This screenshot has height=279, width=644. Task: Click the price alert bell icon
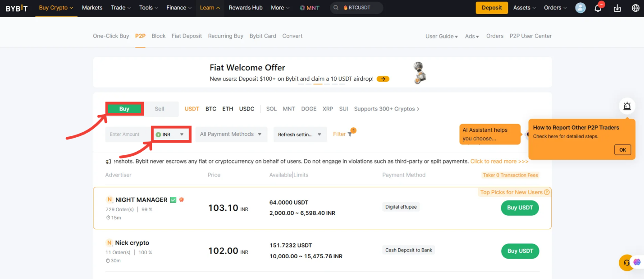[627, 106]
